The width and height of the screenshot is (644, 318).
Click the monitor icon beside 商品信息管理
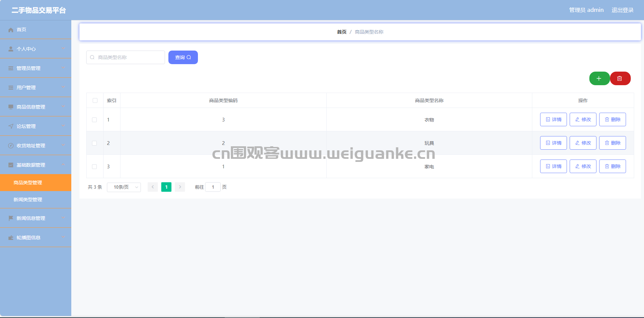point(11,107)
